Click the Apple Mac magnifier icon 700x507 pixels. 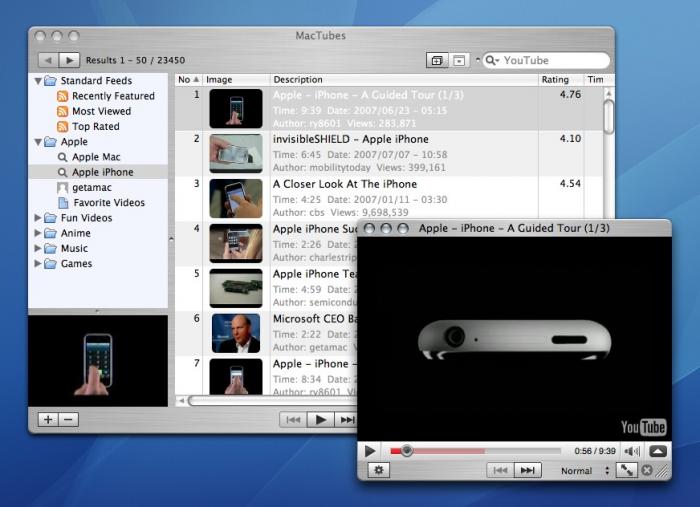62,157
